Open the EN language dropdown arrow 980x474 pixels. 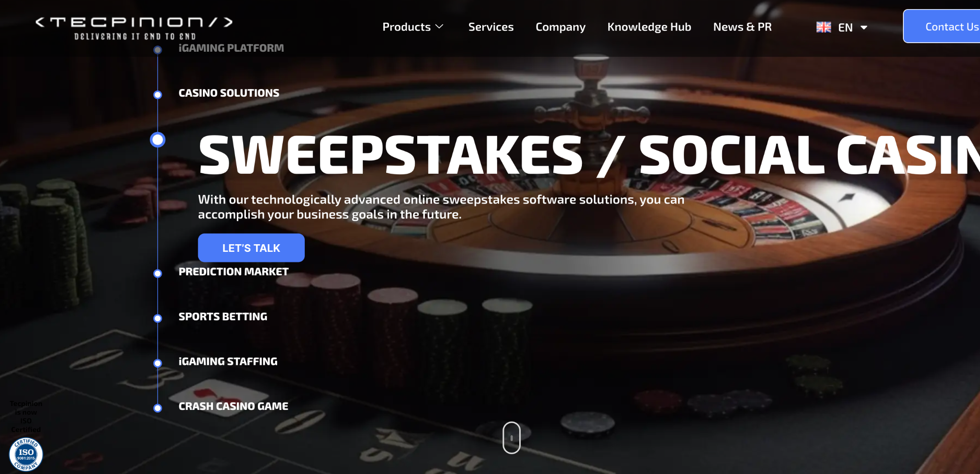(864, 28)
